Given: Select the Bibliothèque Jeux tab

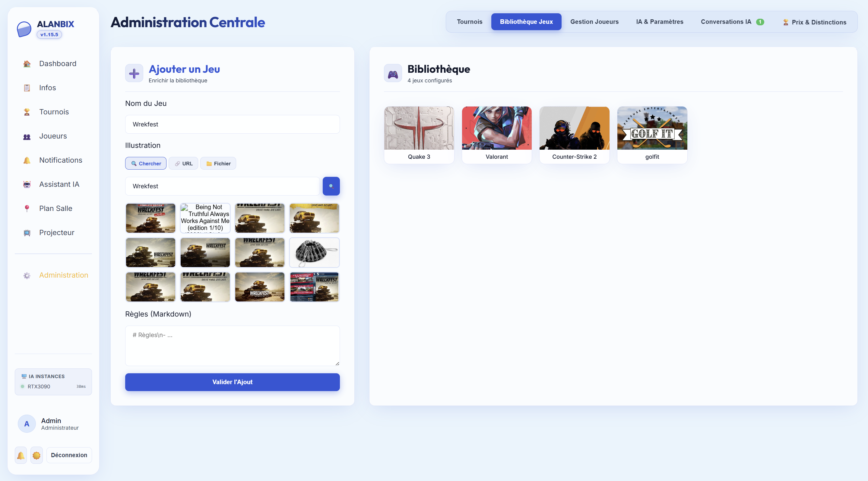Looking at the screenshot, I should click(526, 22).
